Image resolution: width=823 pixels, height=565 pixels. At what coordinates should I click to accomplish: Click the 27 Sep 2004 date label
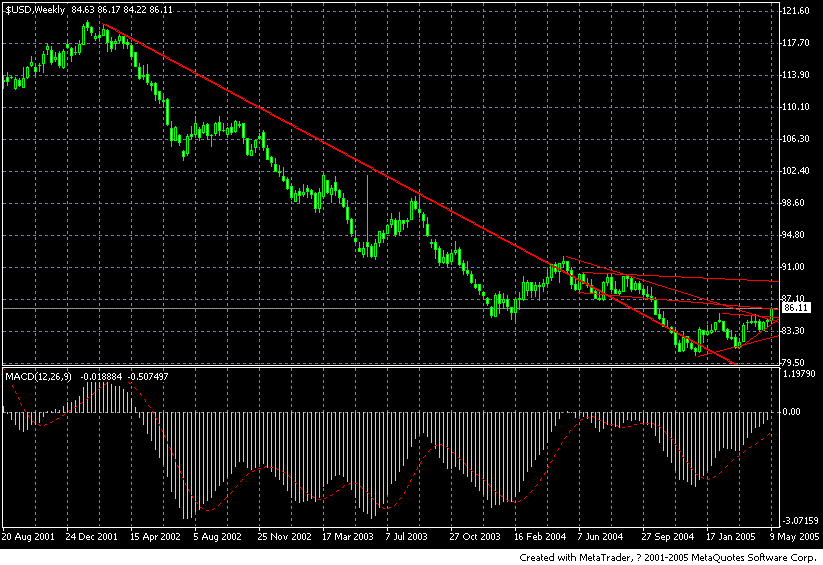668,537
